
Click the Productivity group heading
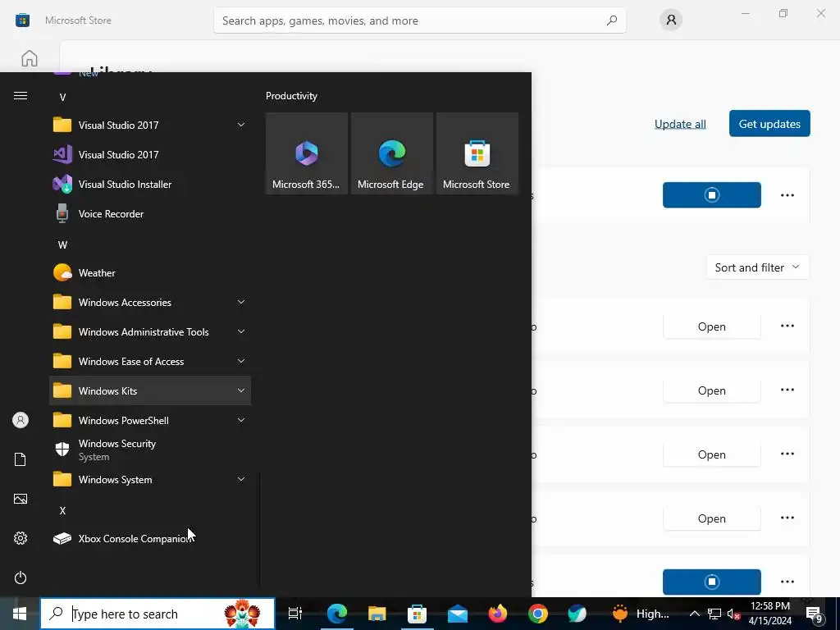291,96
